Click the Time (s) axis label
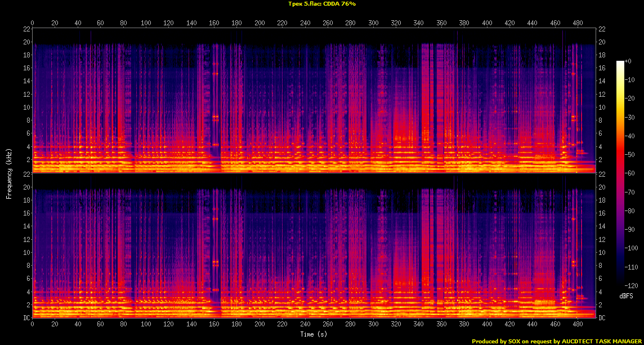Image resolution: width=644 pixels, height=345 pixels. pyautogui.click(x=314, y=334)
